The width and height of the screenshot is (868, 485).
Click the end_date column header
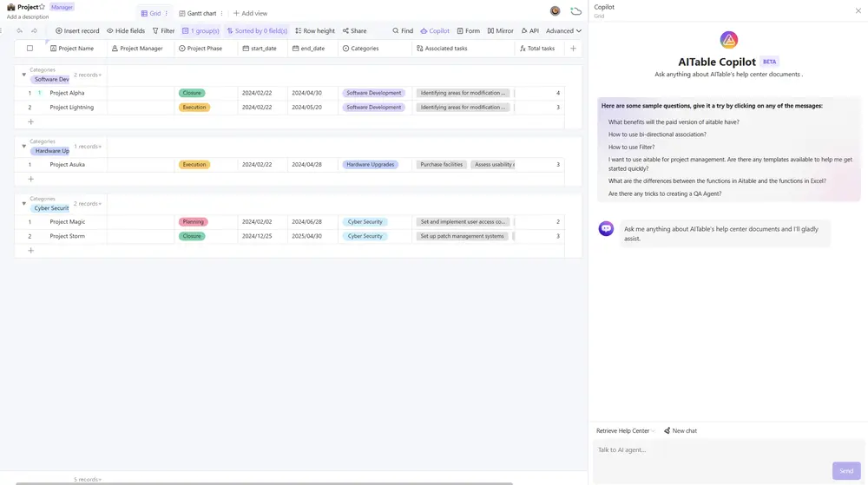[x=312, y=48]
